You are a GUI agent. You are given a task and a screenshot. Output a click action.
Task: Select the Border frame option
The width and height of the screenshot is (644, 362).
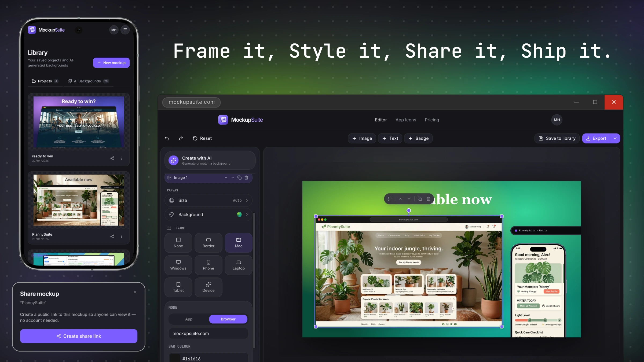208,243
